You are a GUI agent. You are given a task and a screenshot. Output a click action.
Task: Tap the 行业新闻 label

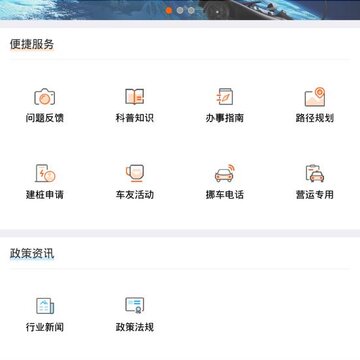(45, 327)
